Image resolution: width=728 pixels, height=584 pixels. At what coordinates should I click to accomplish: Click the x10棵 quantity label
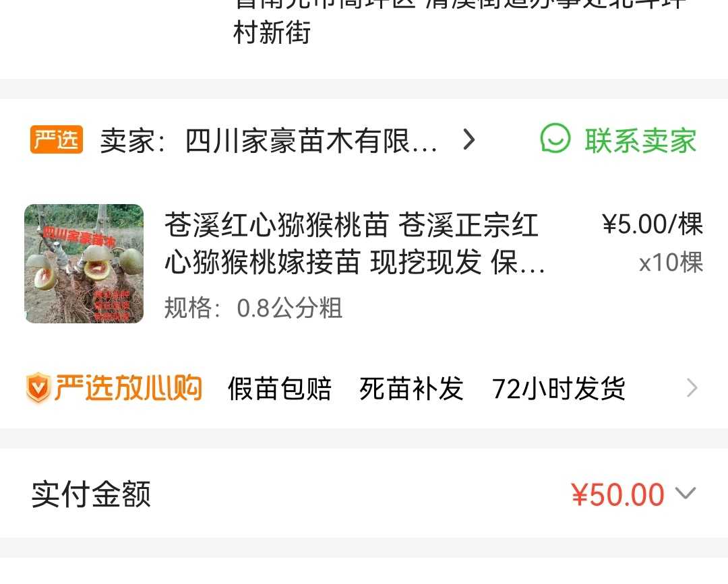click(x=671, y=263)
